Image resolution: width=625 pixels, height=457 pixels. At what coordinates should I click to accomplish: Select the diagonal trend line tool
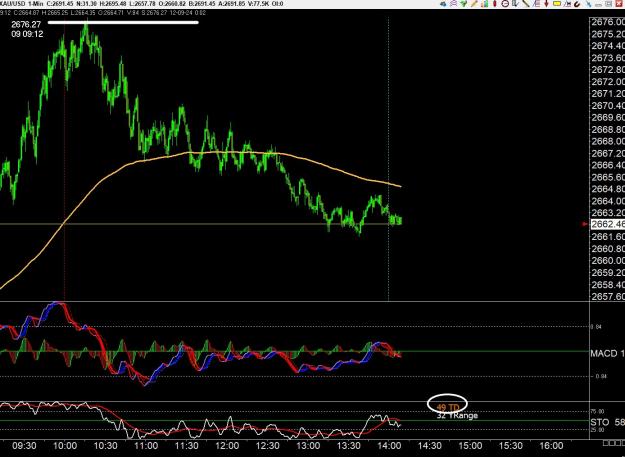pos(526,4)
